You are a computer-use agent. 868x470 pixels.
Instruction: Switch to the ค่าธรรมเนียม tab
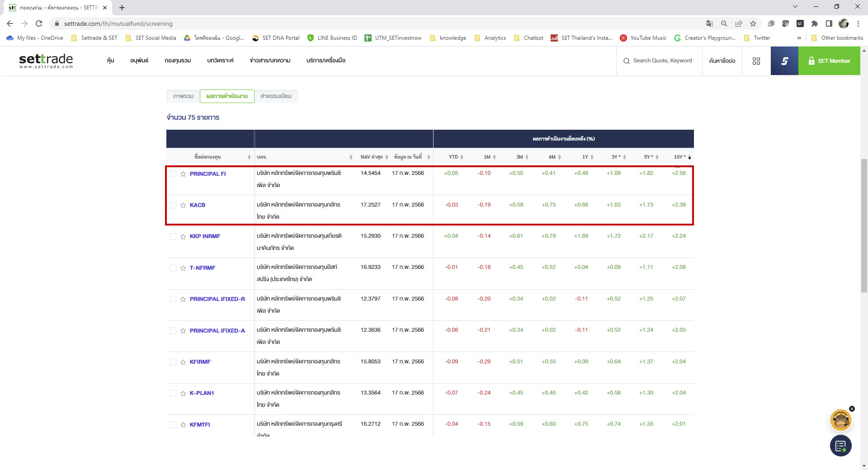[276, 96]
